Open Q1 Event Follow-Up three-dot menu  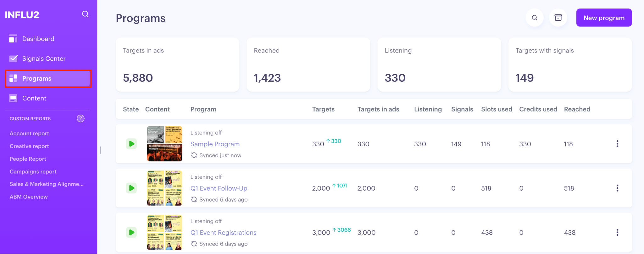tap(617, 188)
